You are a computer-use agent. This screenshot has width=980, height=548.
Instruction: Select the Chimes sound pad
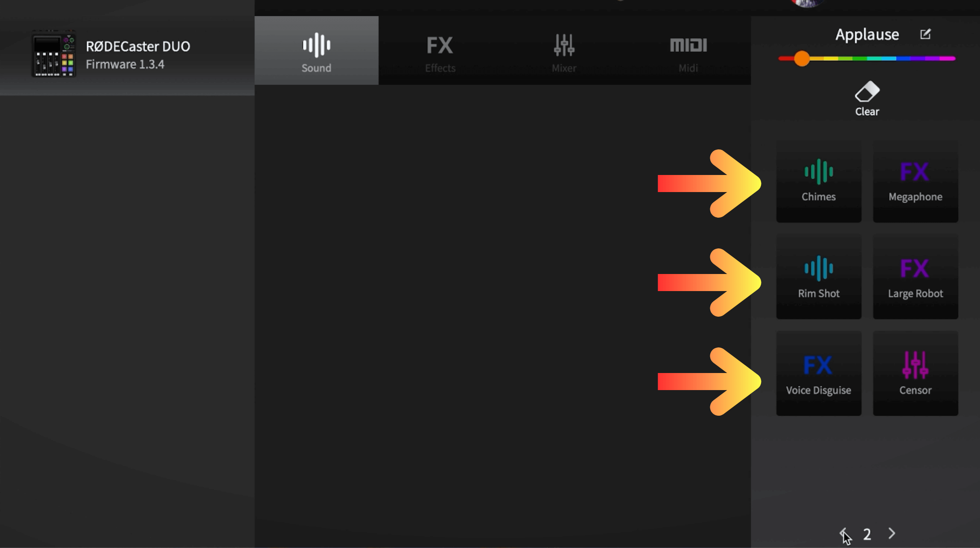(x=818, y=181)
